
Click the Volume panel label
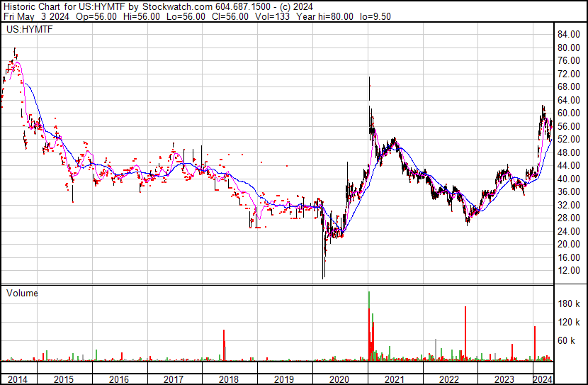pyautogui.click(x=22, y=293)
